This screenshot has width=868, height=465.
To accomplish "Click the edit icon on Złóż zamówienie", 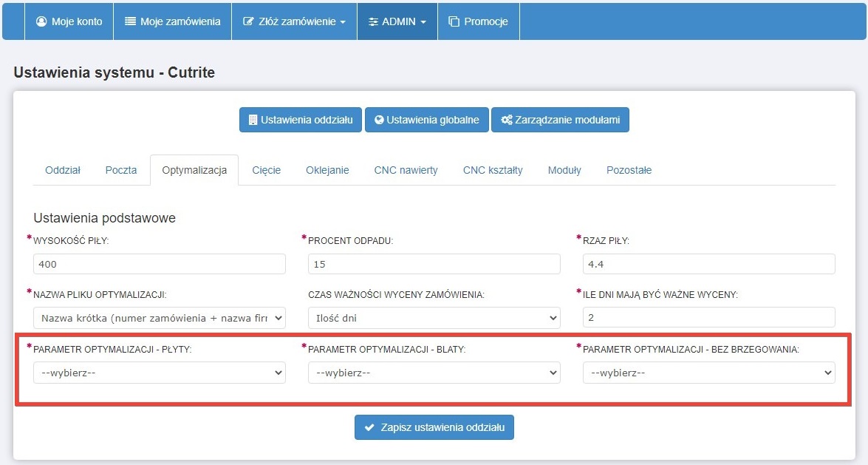I will pyautogui.click(x=248, y=21).
